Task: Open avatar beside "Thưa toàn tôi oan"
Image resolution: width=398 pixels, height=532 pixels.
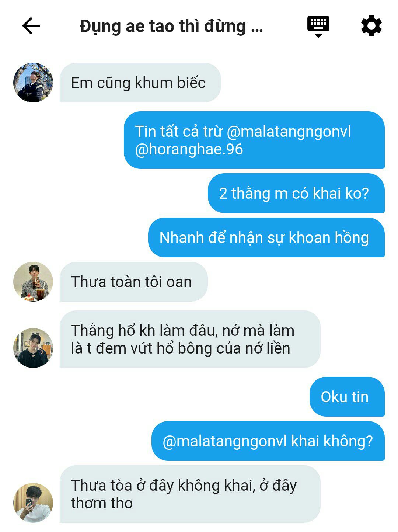Action: [x=33, y=282]
